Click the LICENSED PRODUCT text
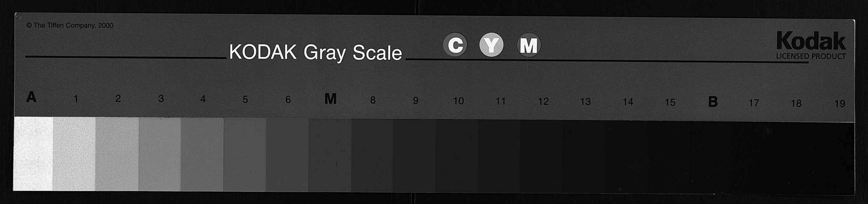Image resolution: width=868 pixels, height=204 pixels. [811, 56]
